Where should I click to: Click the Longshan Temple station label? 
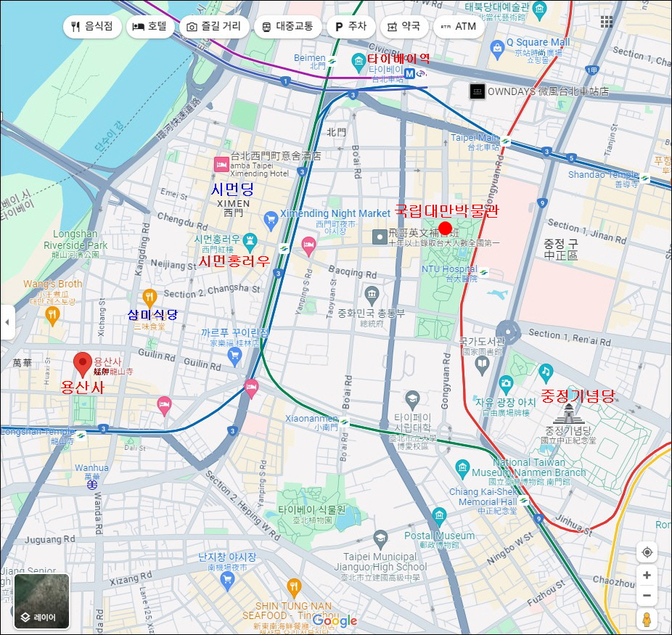click(x=38, y=435)
